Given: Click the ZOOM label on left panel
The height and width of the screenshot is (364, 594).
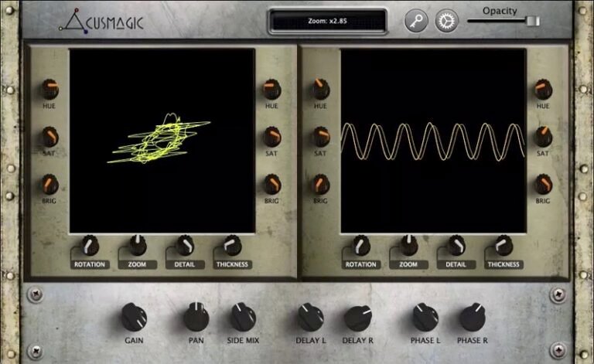Looking at the screenshot, I should pyautogui.click(x=137, y=264).
